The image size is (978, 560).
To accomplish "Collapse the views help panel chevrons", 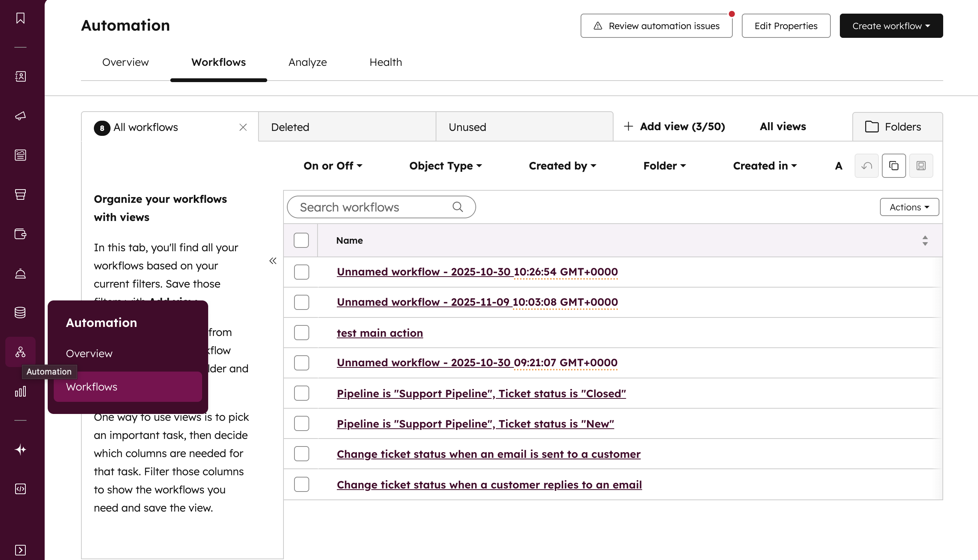I will click(x=273, y=261).
